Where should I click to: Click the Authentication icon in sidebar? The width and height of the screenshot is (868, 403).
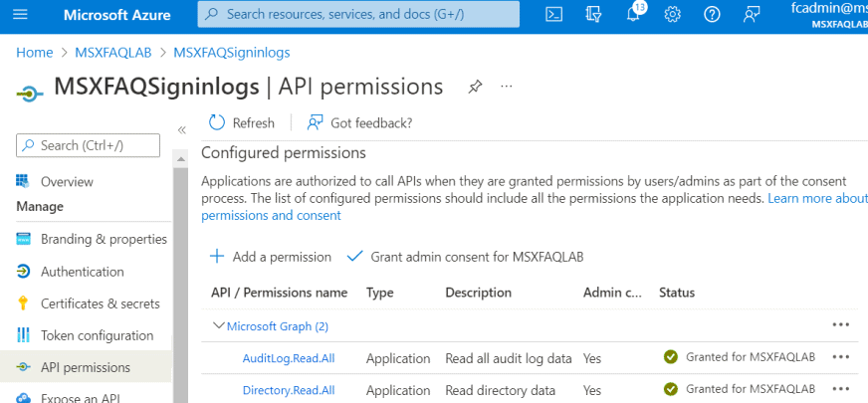pos(23,272)
